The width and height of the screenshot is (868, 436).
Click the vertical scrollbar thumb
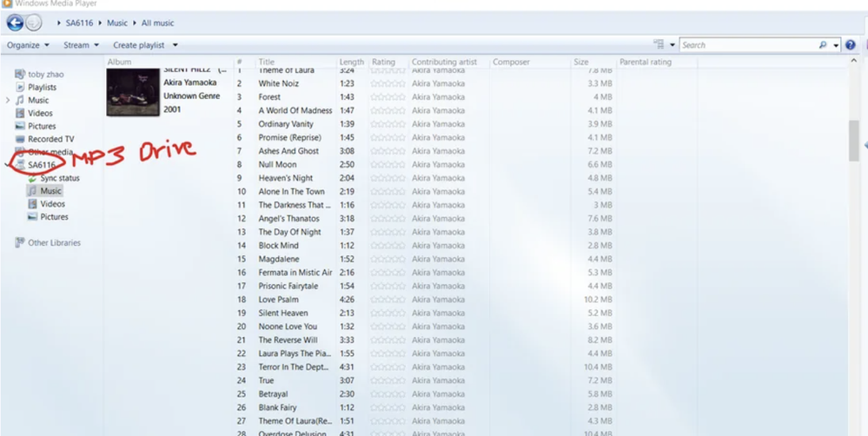(x=853, y=141)
